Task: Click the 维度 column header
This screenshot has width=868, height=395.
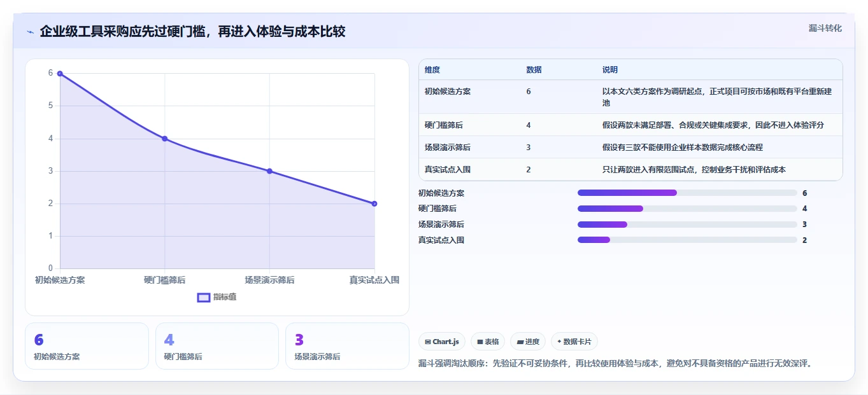Action: (432, 70)
